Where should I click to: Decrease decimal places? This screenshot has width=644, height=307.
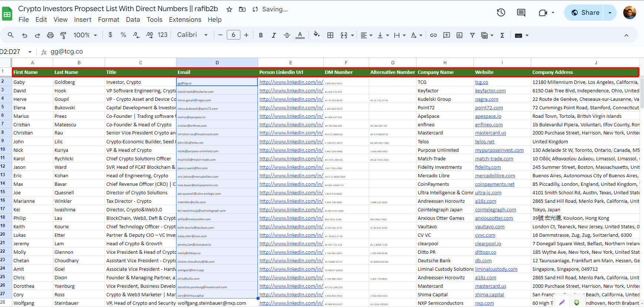(136, 35)
